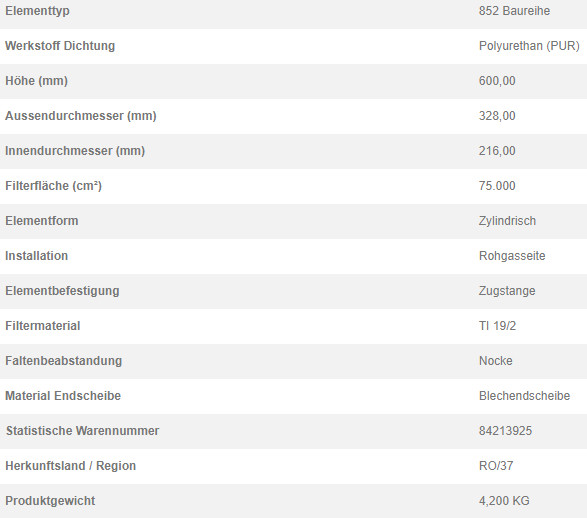
Task: Select the 'Installation' label
Action: [x=37, y=256]
